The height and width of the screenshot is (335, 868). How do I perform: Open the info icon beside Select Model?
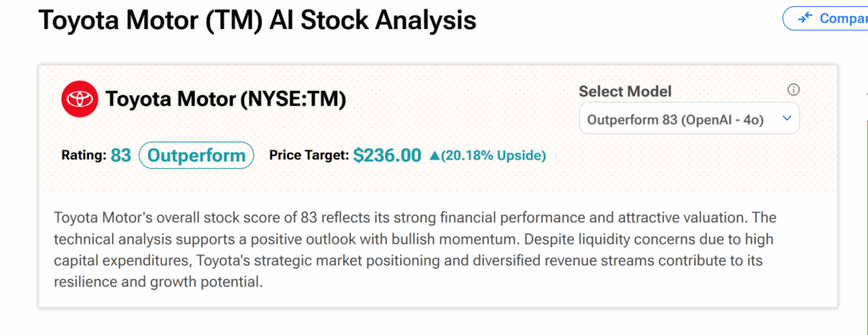[793, 90]
